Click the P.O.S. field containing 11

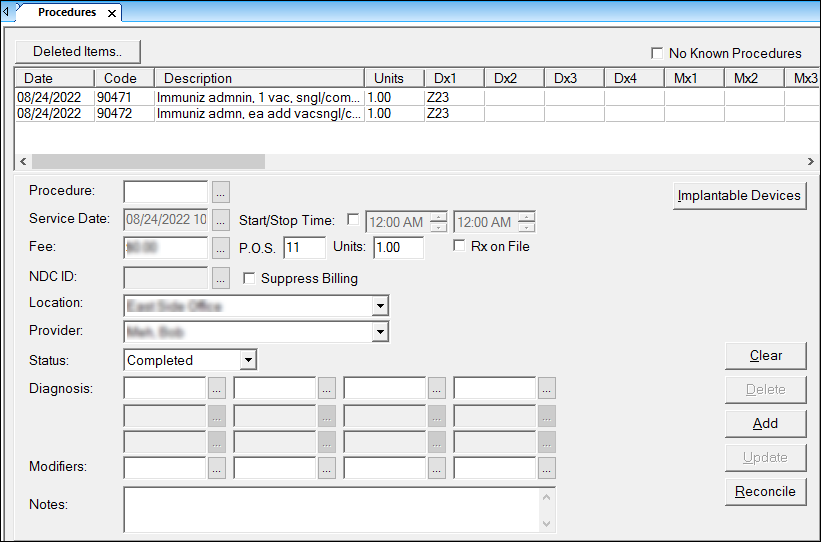[x=304, y=248]
